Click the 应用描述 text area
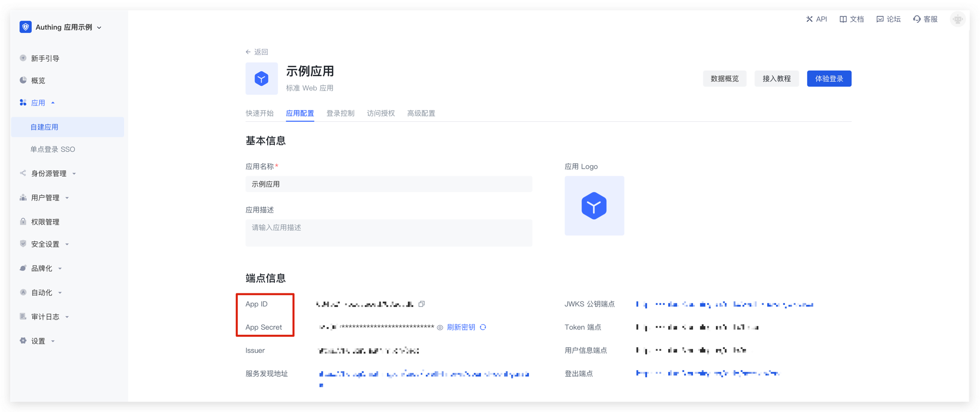980x412 pixels. pos(388,233)
